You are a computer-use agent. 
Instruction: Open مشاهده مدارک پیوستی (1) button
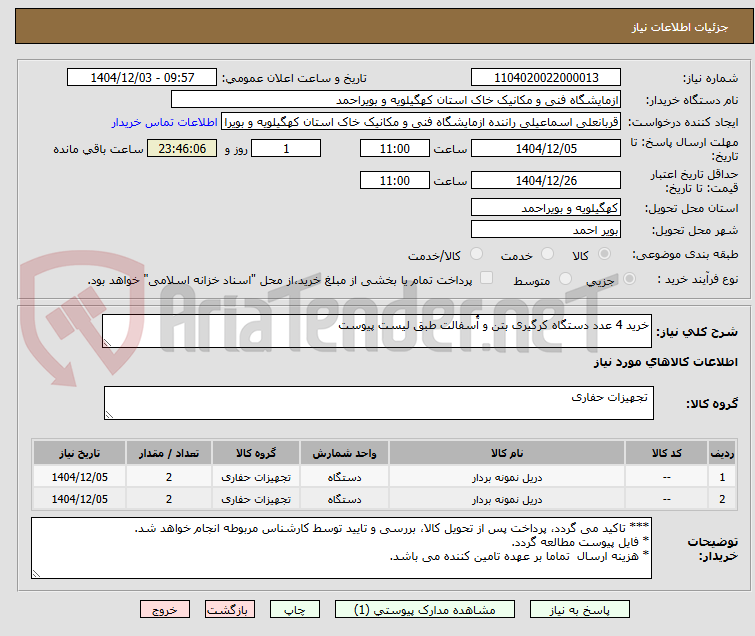425,610
